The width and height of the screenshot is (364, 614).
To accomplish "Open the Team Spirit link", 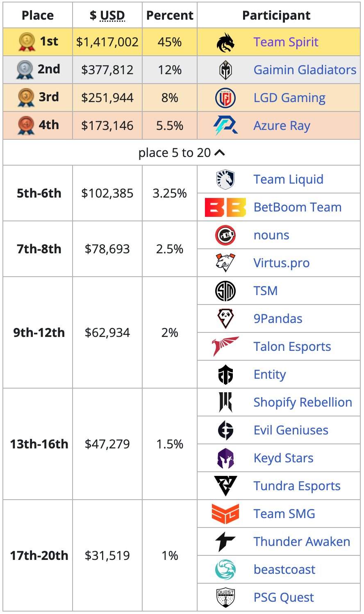I will [286, 42].
